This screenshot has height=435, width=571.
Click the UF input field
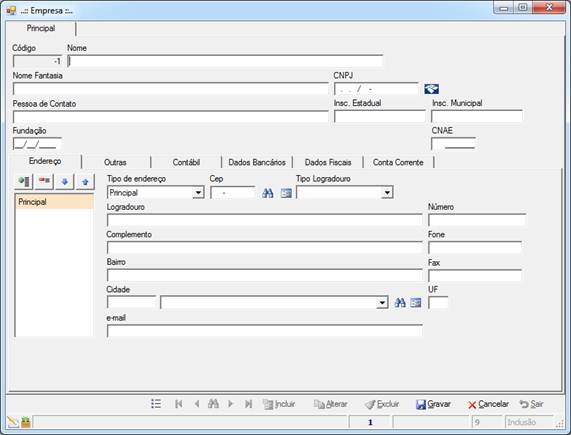(x=438, y=302)
